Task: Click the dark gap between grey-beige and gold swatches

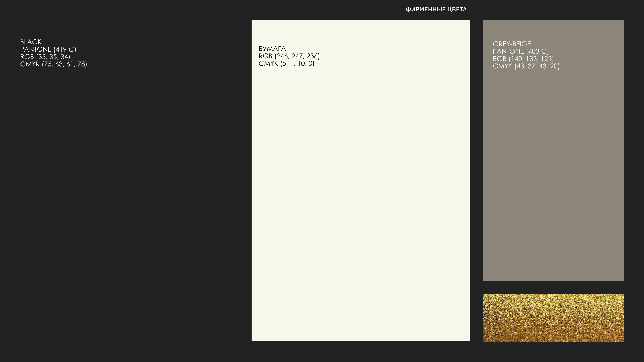Action: point(553,287)
